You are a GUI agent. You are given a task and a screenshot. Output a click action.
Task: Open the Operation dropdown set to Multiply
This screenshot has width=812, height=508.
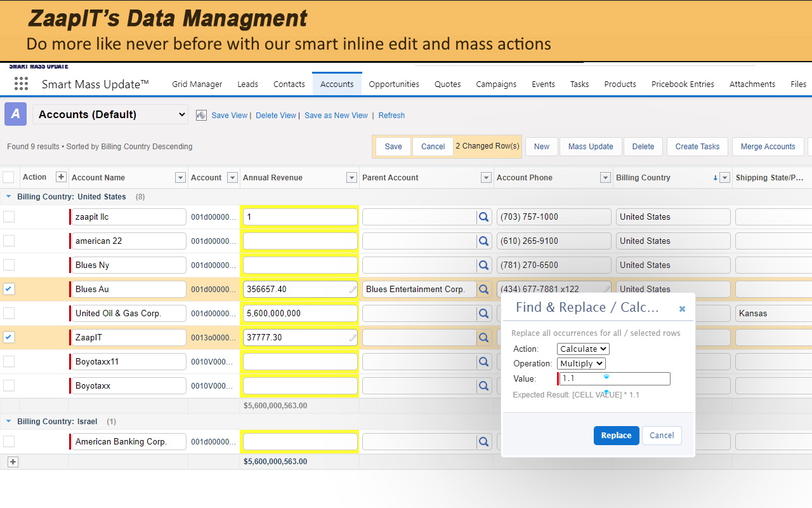click(x=581, y=363)
